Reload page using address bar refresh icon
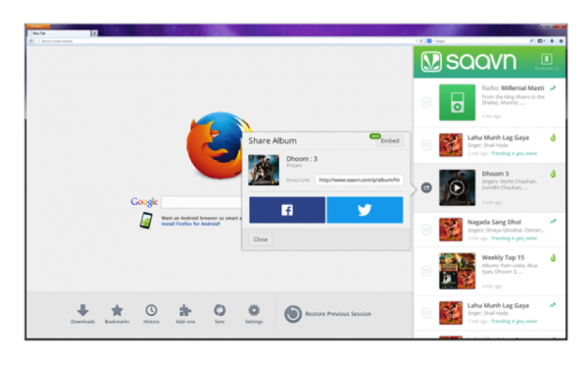The height and width of the screenshot is (367, 588). [x=421, y=41]
